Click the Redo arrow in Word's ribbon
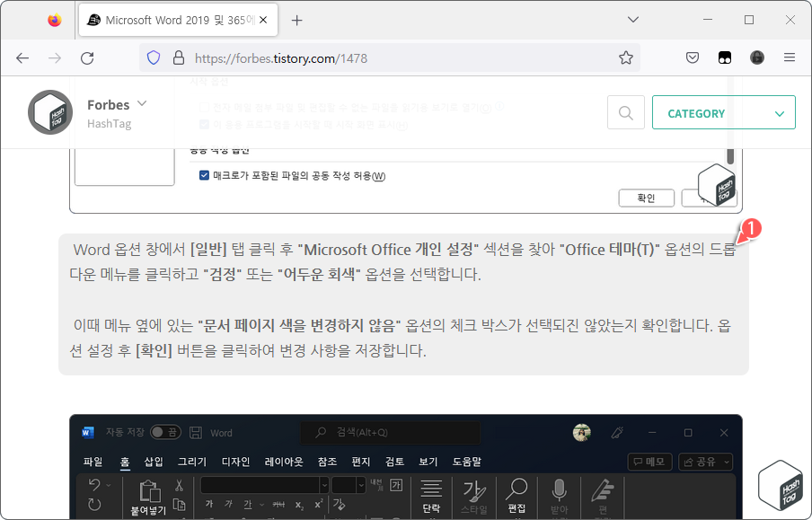 click(94, 504)
